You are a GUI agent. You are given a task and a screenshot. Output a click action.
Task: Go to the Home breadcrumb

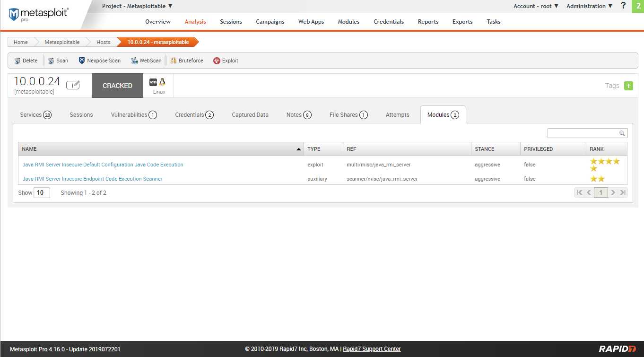pos(20,42)
